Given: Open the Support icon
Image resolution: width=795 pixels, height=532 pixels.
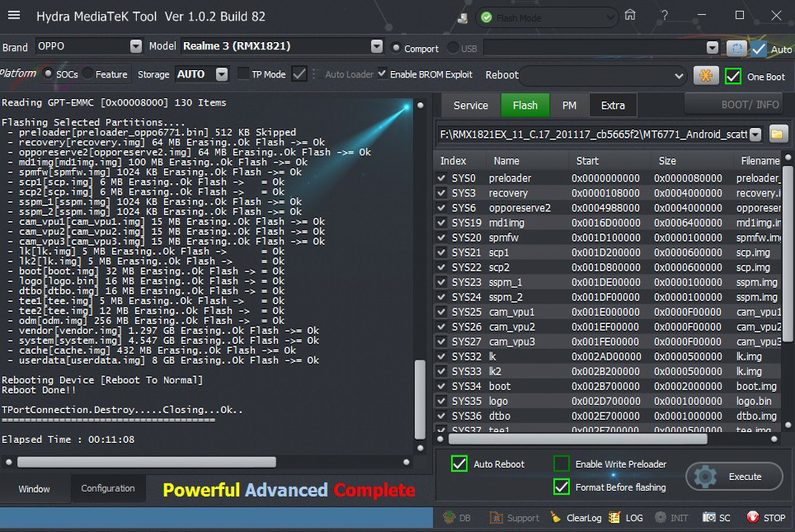Looking at the screenshot, I should tap(514, 518).
